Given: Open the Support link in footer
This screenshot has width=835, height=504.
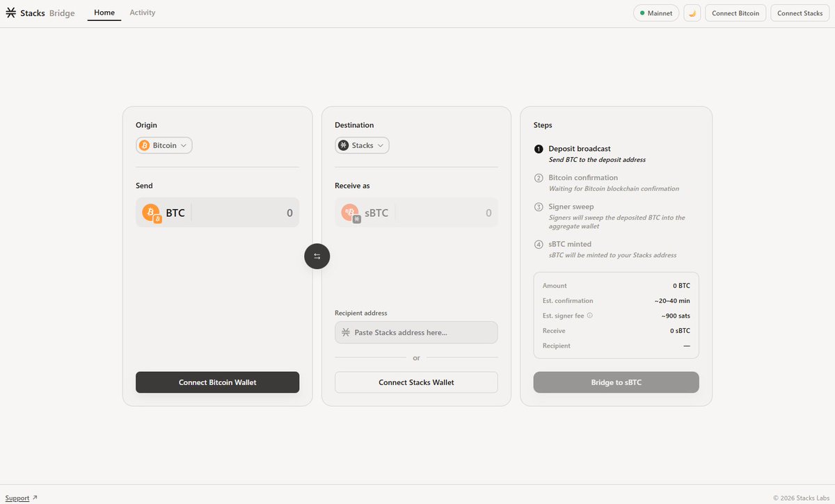Looking at the screenshot, I should point(17,498).
